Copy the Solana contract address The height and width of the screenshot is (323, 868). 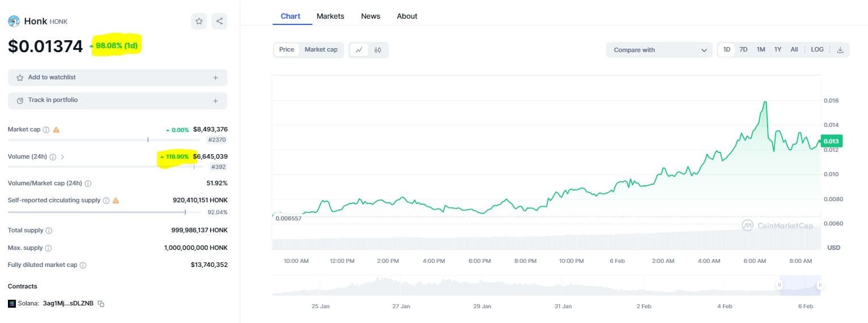[101, 304]
